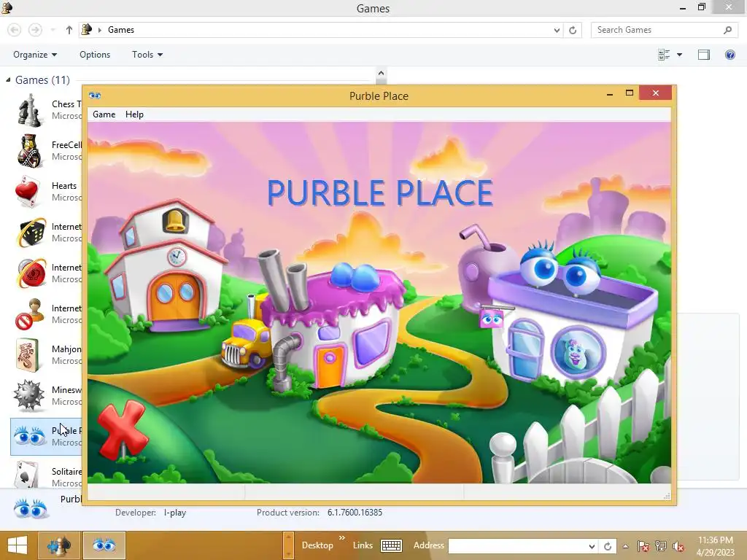Switch to Purble Place taskbar button
The width and height of the screenshot is (747, 560).
(104, 545)
